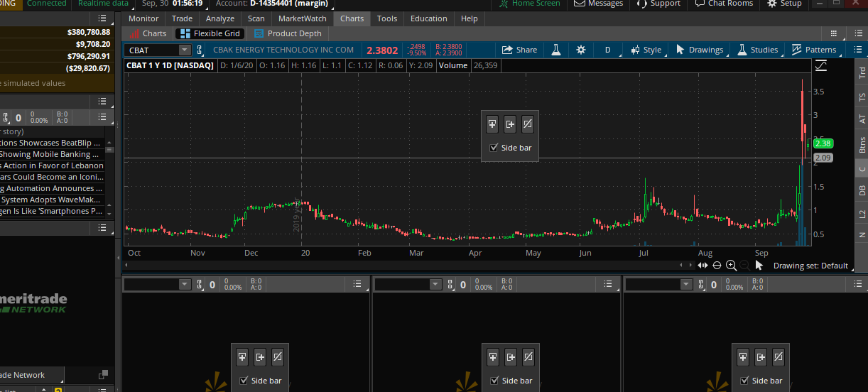Click the chart scale icon above price axis
Image resolution: width=868 pixels, height=392 pixels.
[x=821, y=65]
